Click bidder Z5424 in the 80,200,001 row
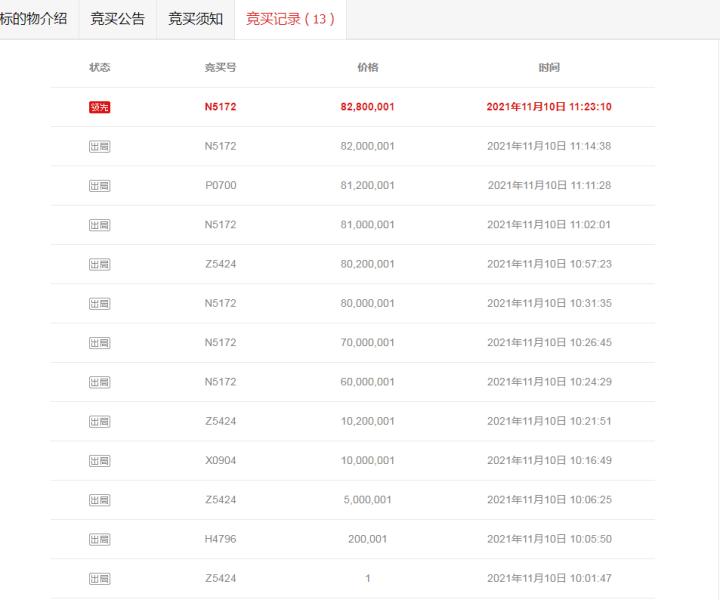This screenshot has width=720, height=600. (221, 264)
